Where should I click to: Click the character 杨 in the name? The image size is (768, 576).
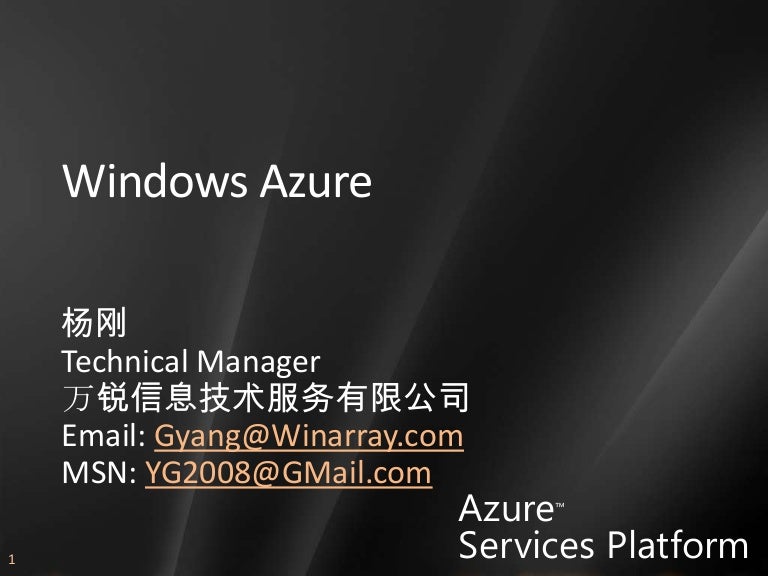[x=77, y=322]
